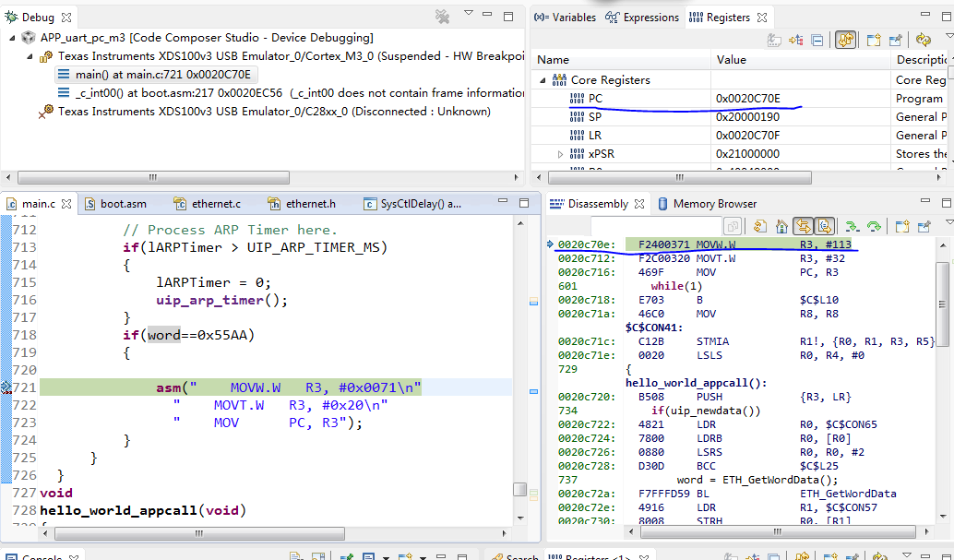Expand the xPSR register node
The image size is (954, 560).
click(560, 154)
